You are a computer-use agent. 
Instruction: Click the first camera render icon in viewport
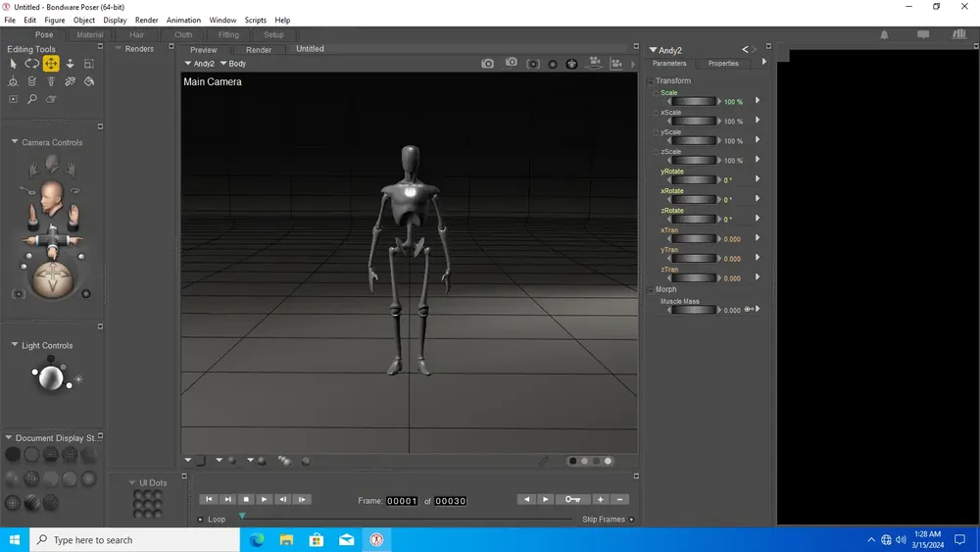(x=487, y=64)
